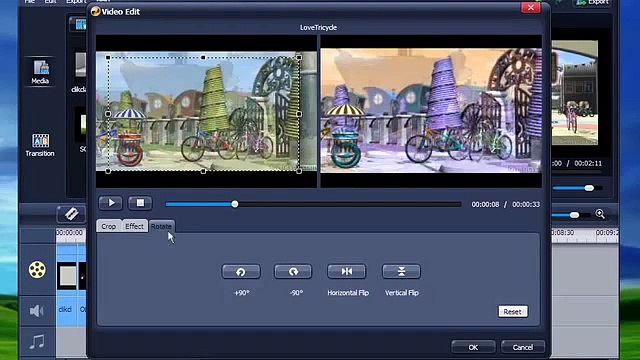Click the 00:00:00 timeline ruler marker
The image size is (640, 360).
tap(69, 232)
